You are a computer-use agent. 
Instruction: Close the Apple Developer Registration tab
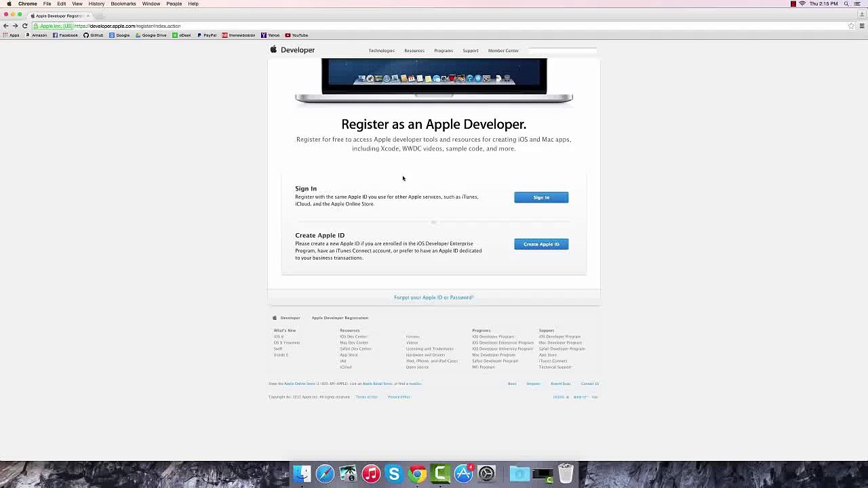point(87,16)
